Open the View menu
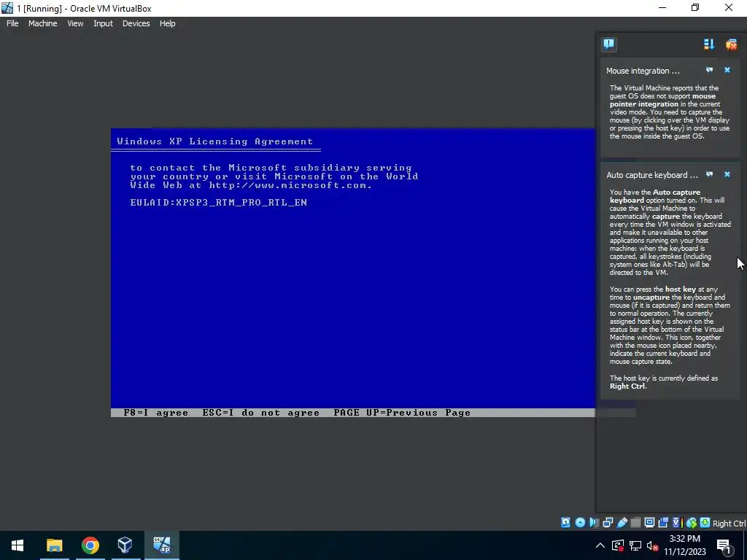This screenshot has height=560, width=747. [x=75, y=23]
